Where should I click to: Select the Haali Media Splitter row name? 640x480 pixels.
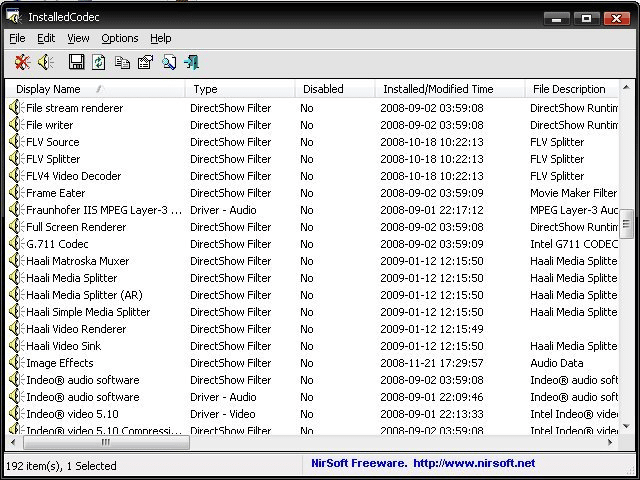pos(71,278)
